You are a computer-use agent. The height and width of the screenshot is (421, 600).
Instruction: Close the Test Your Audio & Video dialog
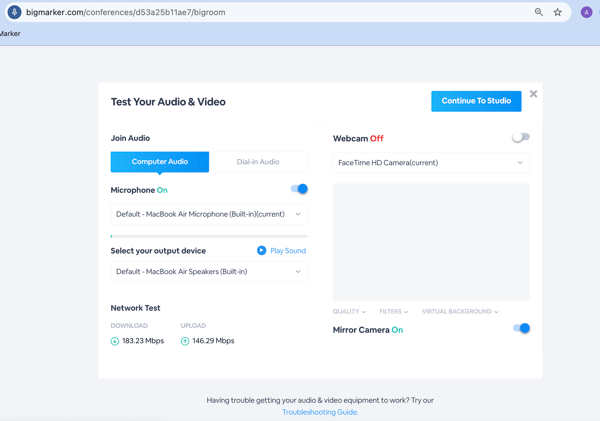(x=533, y=94)
